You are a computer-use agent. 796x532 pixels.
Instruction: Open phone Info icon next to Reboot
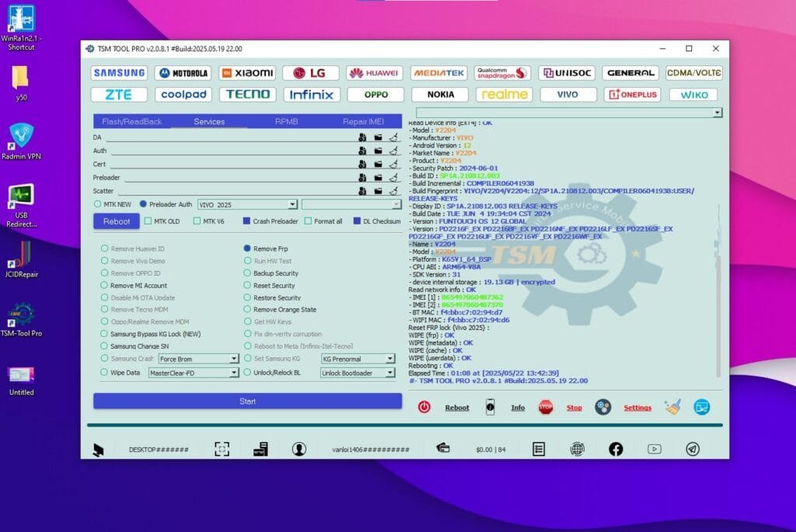click(x=491, y=406)
